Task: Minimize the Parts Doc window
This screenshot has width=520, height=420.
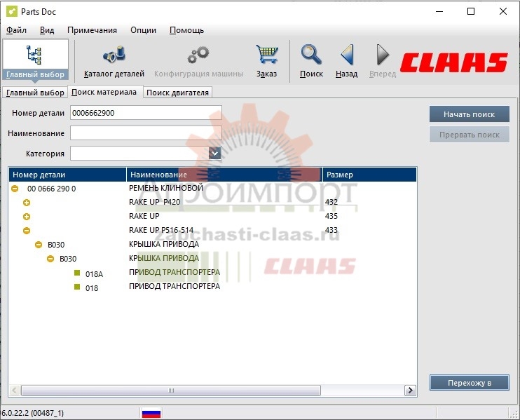Action: click(x=439, y=12)
